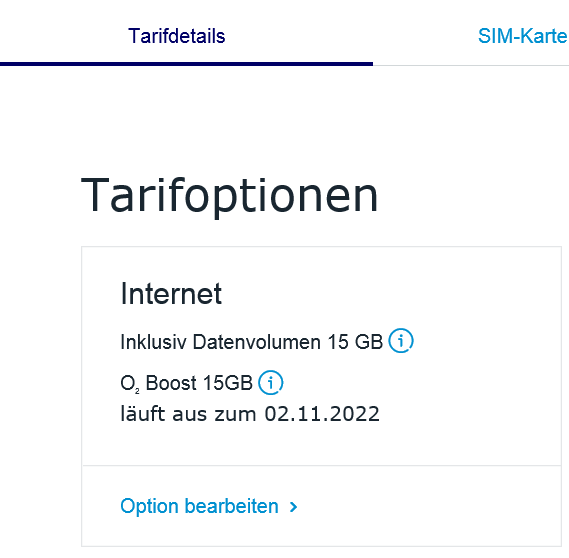Click empty area right of Internet heading
Screen dimensions: 569x558
click(392, 294)
